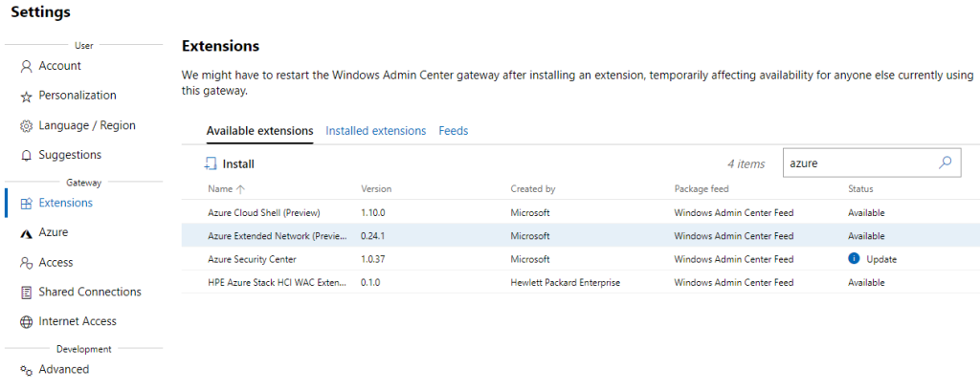Sort by the Version column header
The height and width of the screenshot is (391, 980).
376,188
